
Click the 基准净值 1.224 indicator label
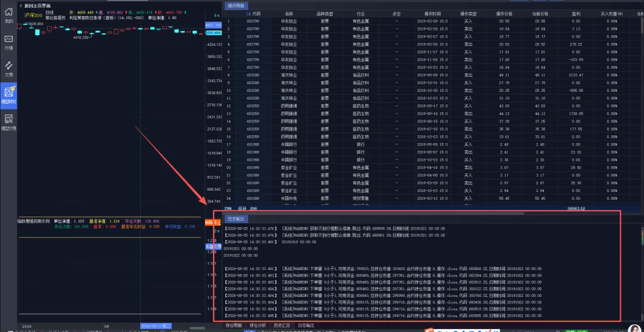[x=104, y=221]
